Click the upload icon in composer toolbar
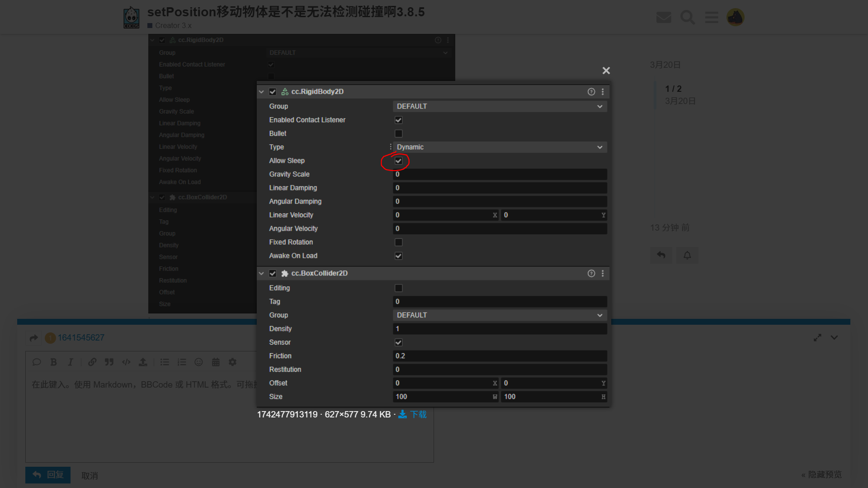The height and width of the screenshot is (488, 868). pyautogui.click(x=143, y=362)
